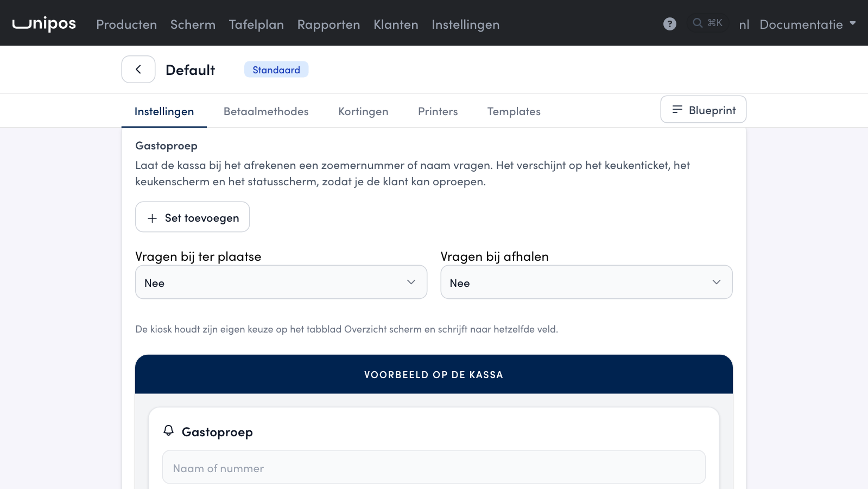Screen dimensions: 868x489
Task: Open Instellingen in the top navigation bar
Action: pyautogui.click(x=465, y=24)
